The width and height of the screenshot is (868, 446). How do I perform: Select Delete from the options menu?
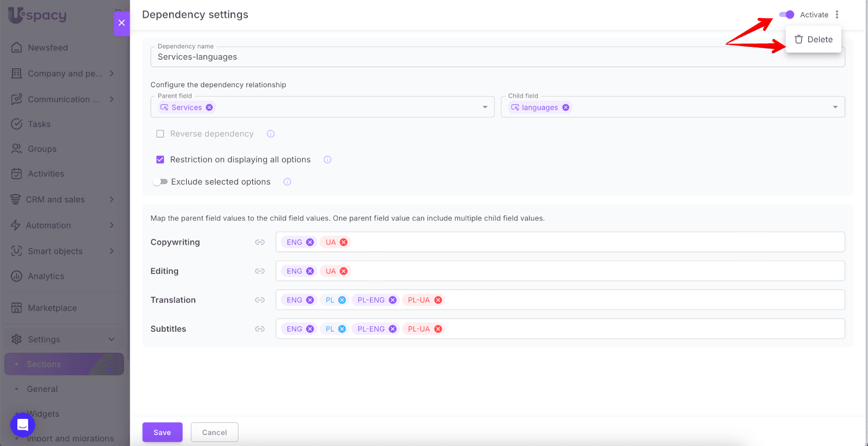[813, 40]
